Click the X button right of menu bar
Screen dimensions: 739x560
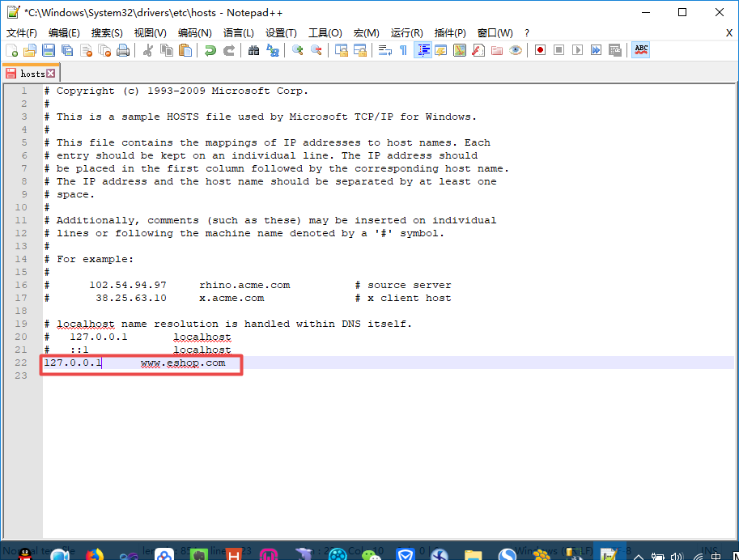coord(729,33)
